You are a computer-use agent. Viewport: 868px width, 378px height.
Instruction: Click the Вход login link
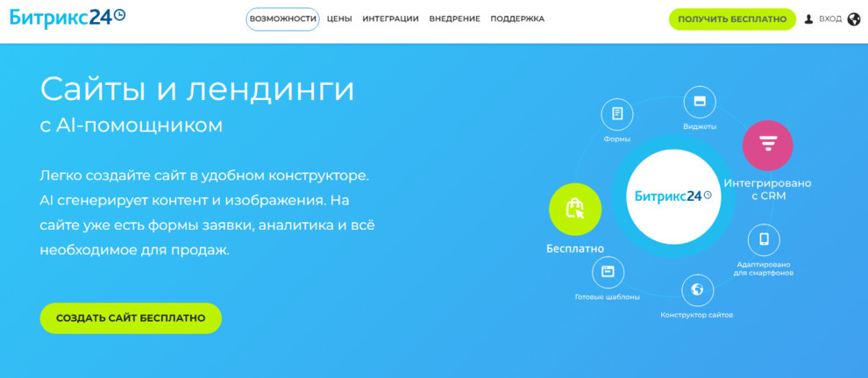click(x=829, y=19)
